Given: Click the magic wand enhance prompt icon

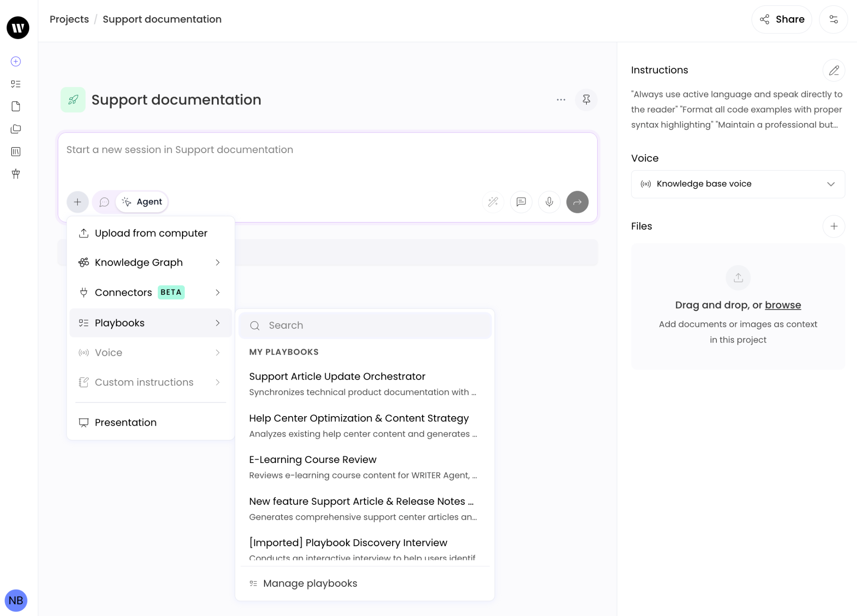Looking at the screenshot, I should (493, 202).
